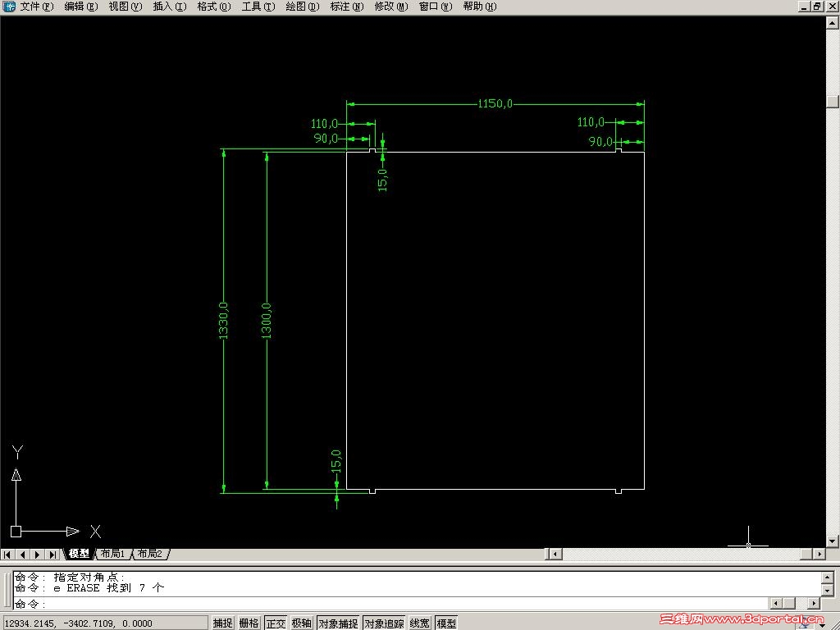This screenshot has height=630, width=840.
Task: Click the 1330,0 vertical dimension text
Action: pos(223,321)
